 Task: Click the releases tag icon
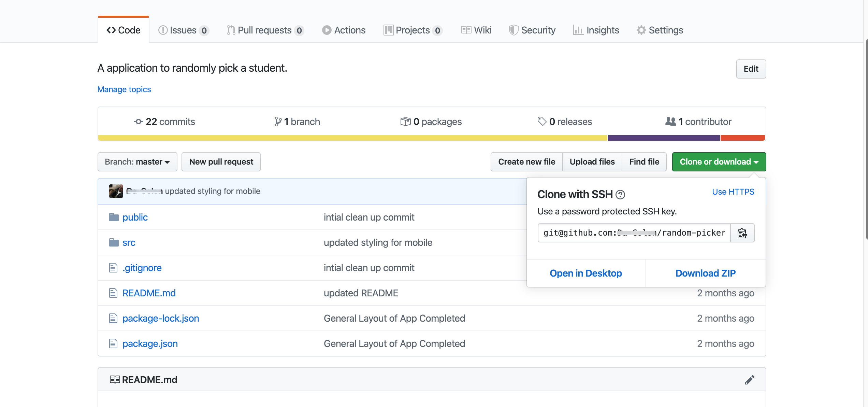tap(542, 122)
